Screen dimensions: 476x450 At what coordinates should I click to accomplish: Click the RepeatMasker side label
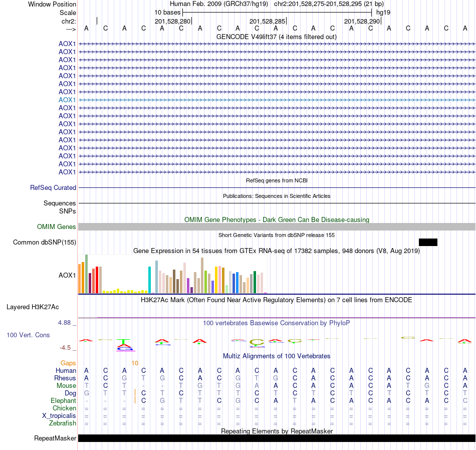(55, 438)
